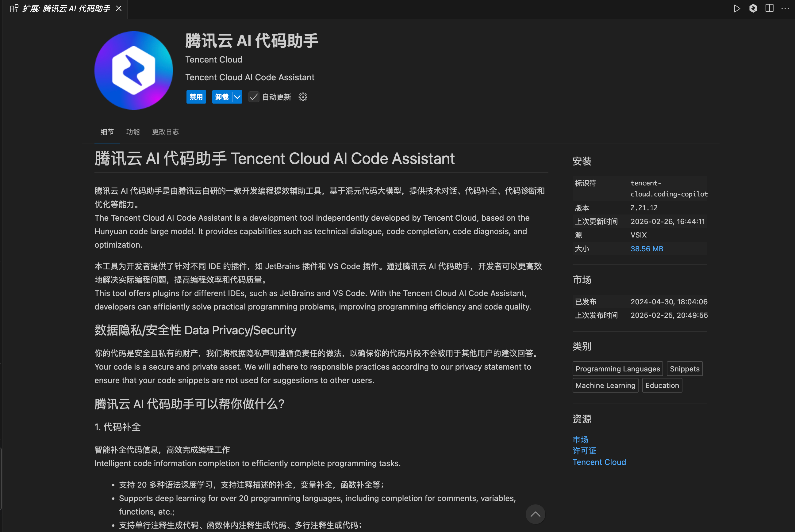Click the Tencent Cloud resource link
The image size is (795, 532).
599,462
